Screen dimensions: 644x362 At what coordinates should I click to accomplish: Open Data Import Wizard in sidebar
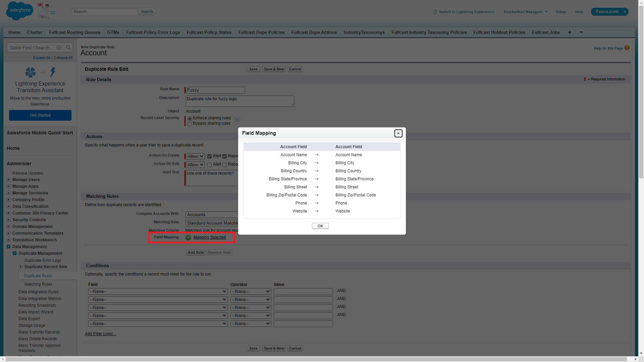[36, 312]
